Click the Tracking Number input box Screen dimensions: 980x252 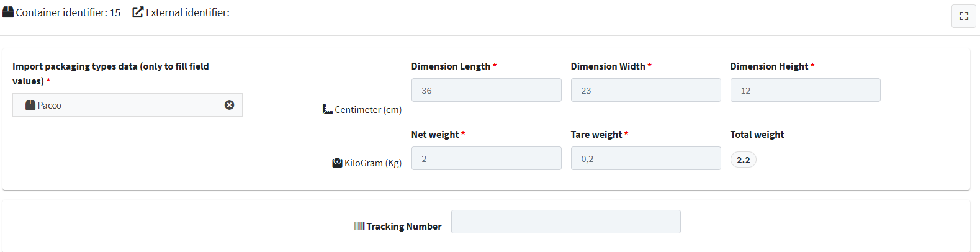(x=566, y=222)
